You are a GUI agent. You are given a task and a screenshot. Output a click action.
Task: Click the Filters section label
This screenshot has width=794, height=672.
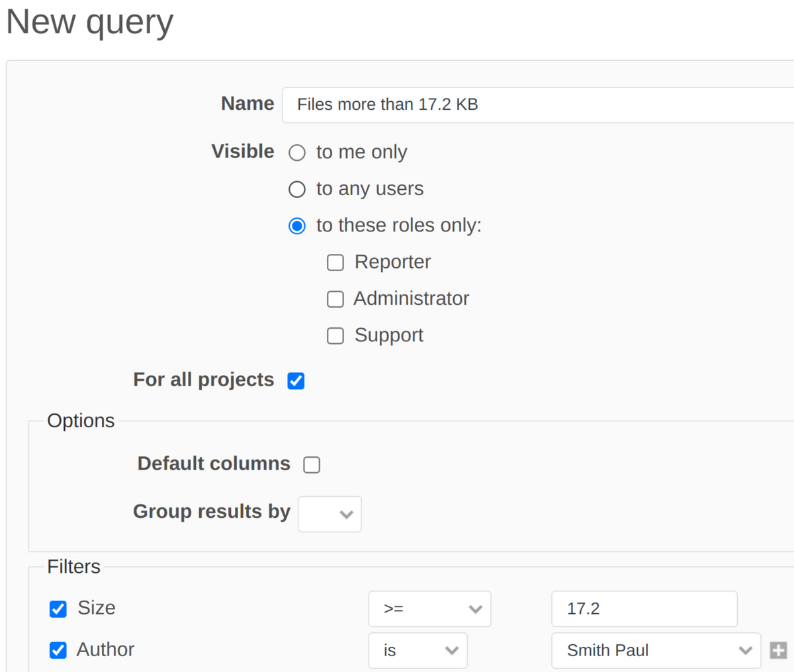coord(73,567)
